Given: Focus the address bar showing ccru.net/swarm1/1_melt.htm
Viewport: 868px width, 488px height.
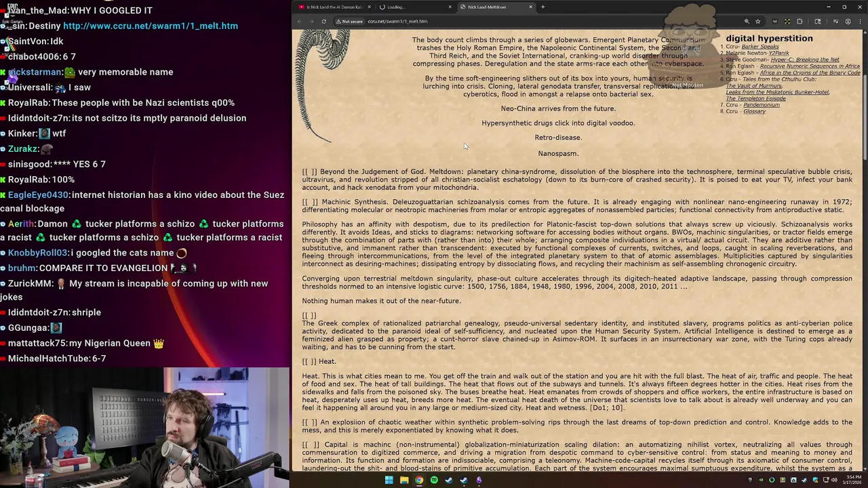Looking at the screenshot, I should click(x=397, y=21).
